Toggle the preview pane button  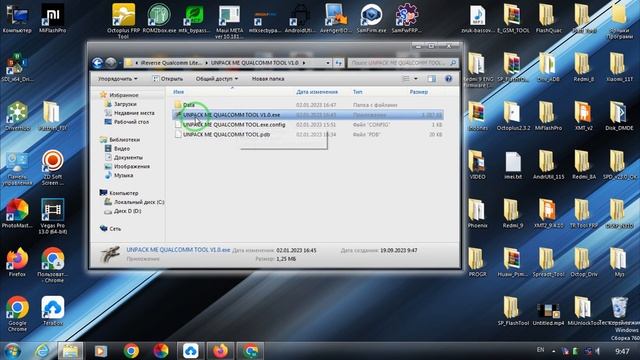431,79
